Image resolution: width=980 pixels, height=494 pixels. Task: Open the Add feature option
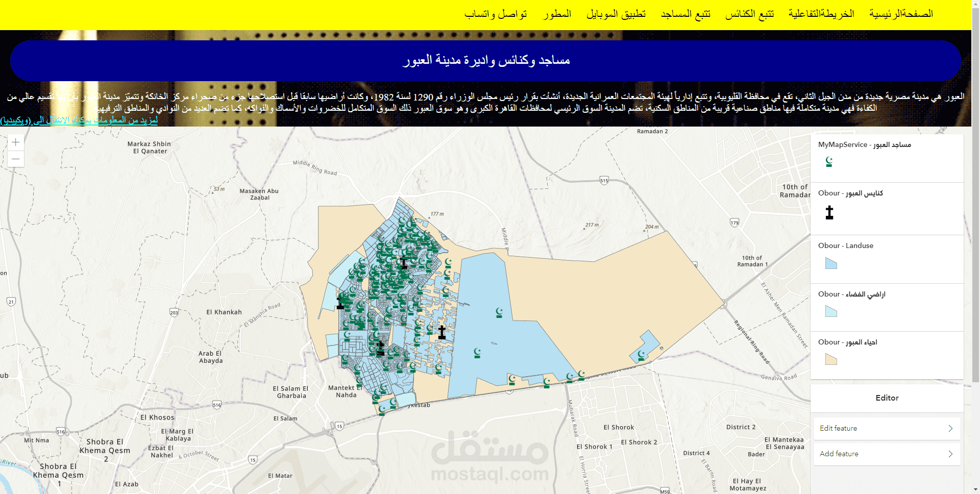887,454
